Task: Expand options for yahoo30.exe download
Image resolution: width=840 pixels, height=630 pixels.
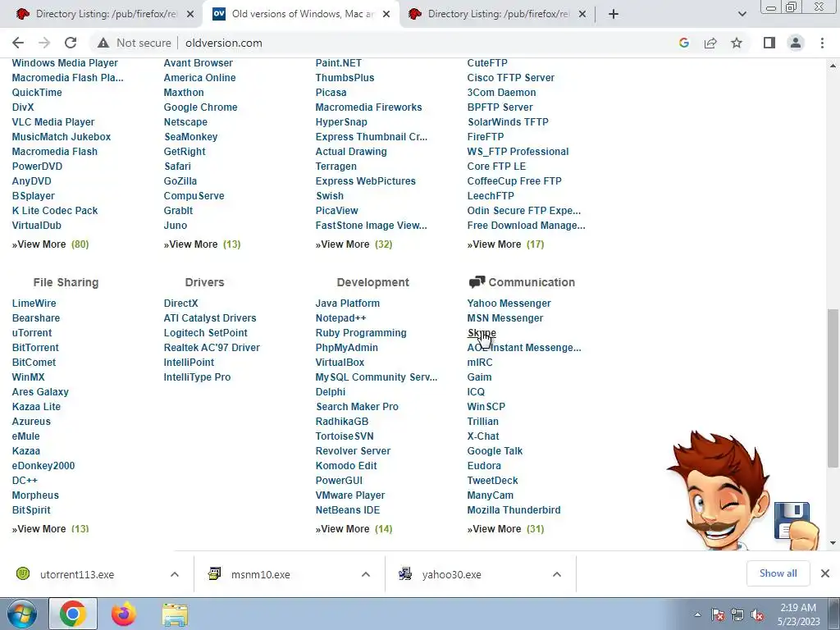Action: (x=557, y=574)
